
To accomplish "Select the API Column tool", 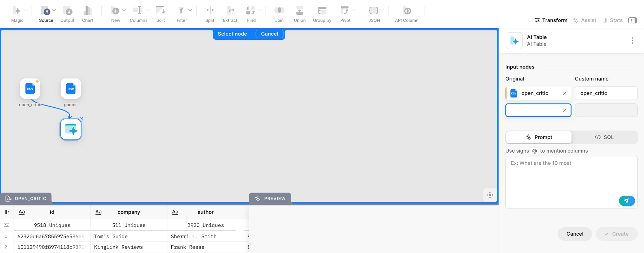I will 407,11.
